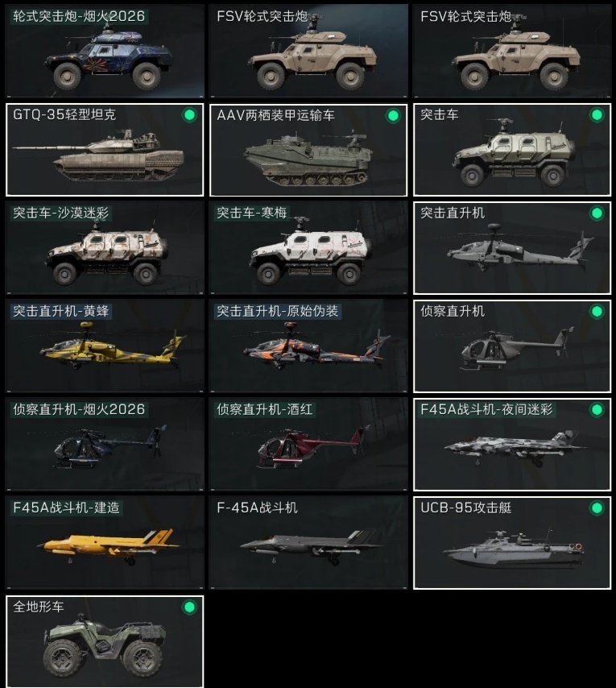Screen dimensions: 616x688
Task: Click the green indicator on GTQ-35轻型坦克
Action: tap(189, 115)
